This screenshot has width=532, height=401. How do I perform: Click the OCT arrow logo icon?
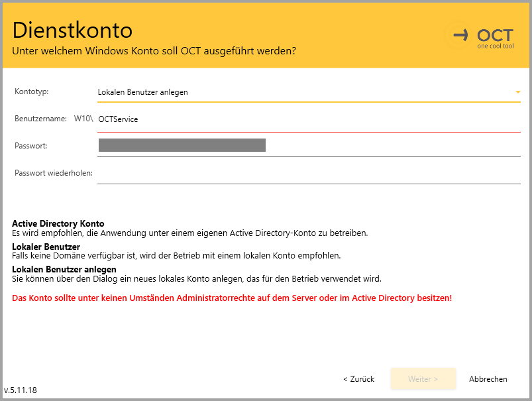461,34
